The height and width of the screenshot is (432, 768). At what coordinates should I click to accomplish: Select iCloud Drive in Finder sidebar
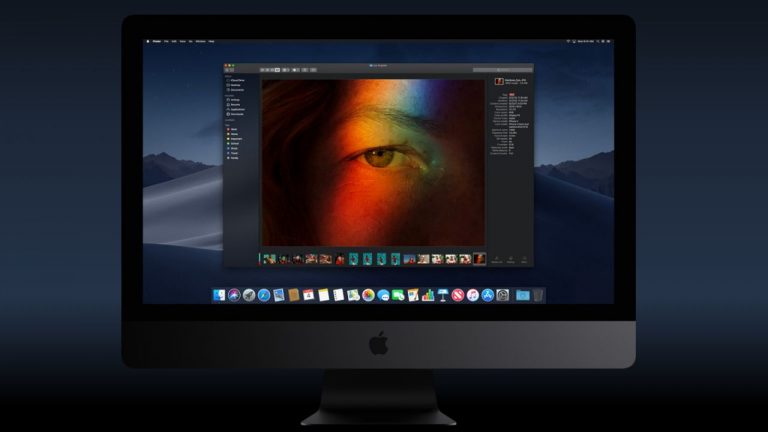[236, 80]
